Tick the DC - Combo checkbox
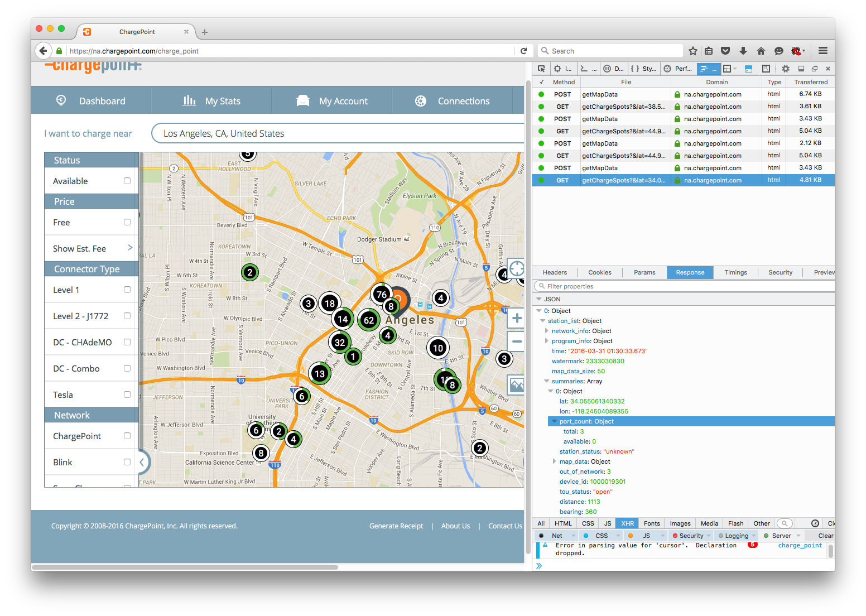The image size is (866, 616). (127, 368)
